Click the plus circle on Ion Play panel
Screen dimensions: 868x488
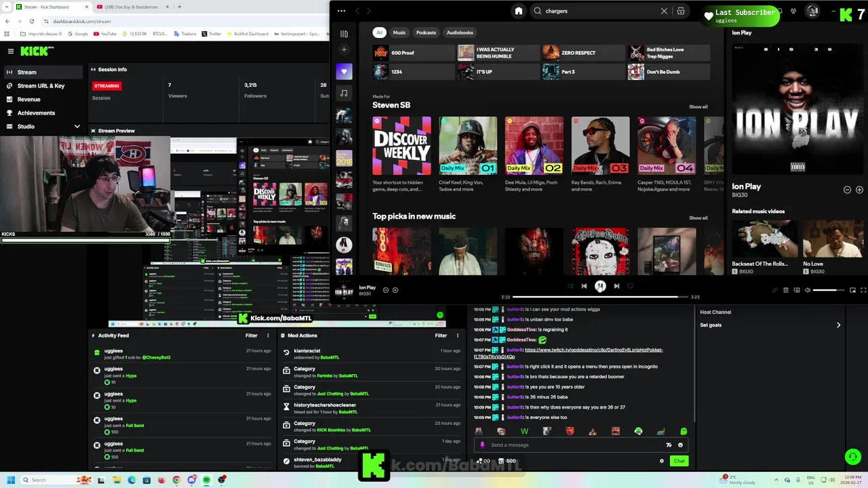tap(859, 190)
